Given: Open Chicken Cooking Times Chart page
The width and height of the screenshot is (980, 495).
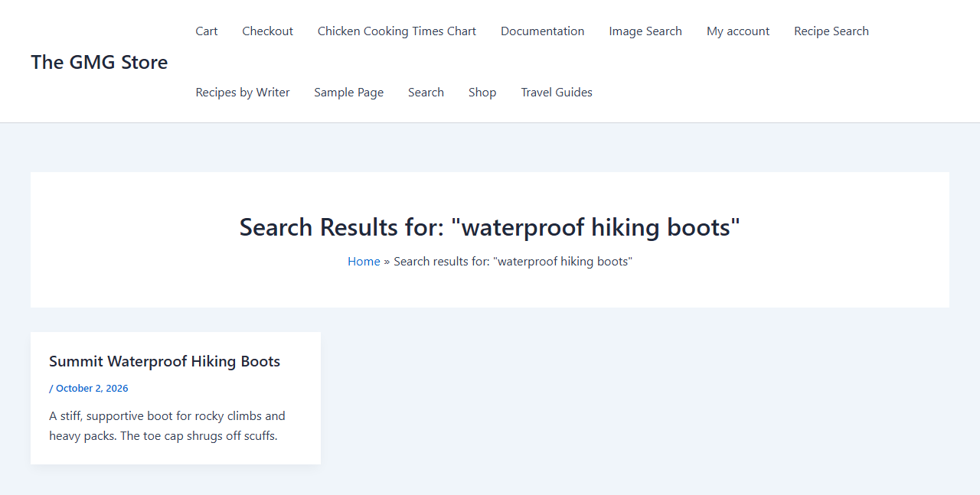Looking at the screenshot, I should (x=397, y=31).
